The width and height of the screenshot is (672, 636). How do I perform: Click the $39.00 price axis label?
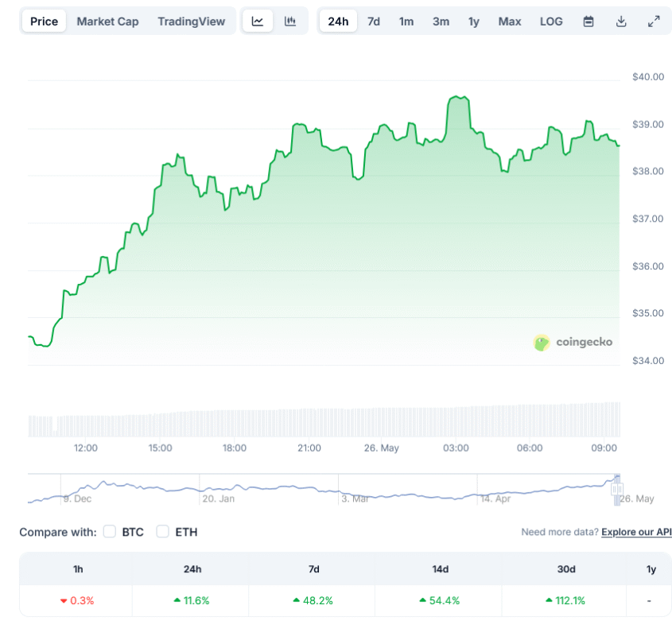(x=648, y=124)
